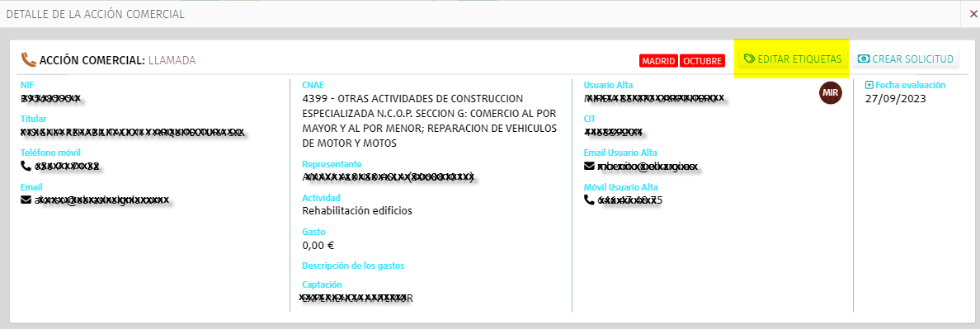Image resolution: width=980 pixels, height=329 pixels.
Task: Click the Fecha evaluación label
Action: 910,85
